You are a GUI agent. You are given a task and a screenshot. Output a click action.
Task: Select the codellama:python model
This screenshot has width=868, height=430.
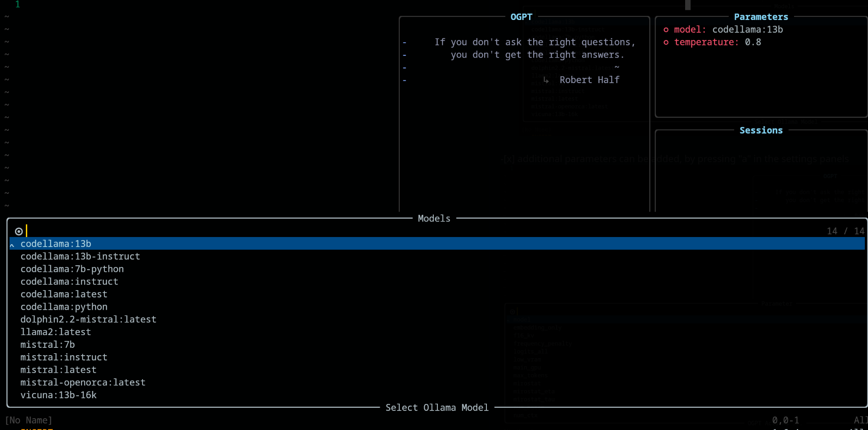click(x=64, y=307)
